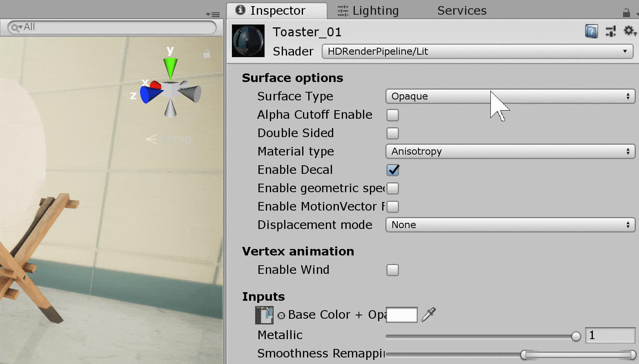This screenshot has height=364, width=639.
Task: Click the Metallic slider handle
Action: point(576,336)
